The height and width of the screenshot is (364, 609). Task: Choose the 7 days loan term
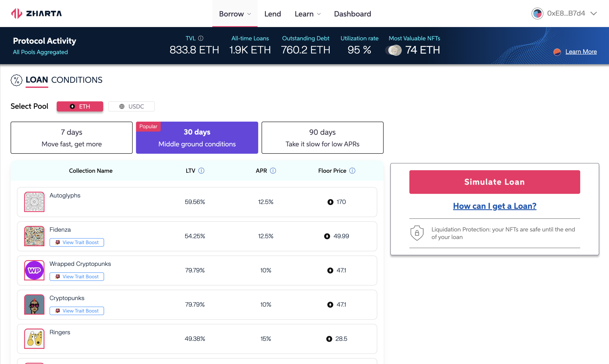point(71,138)
